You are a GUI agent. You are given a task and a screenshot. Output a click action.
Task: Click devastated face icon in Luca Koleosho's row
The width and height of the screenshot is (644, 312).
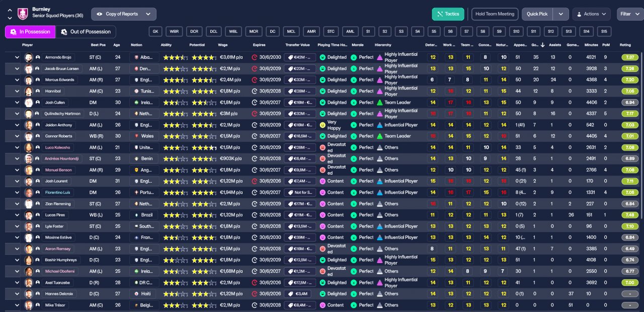(x=323, y=147)
